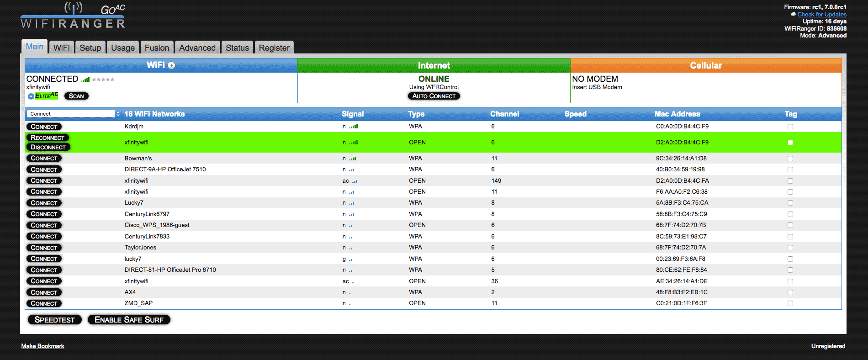Viewport: 868px width, 360px height.
Task: Tag the Lucky7 network checkbox
Action: [x=790, y=203]
